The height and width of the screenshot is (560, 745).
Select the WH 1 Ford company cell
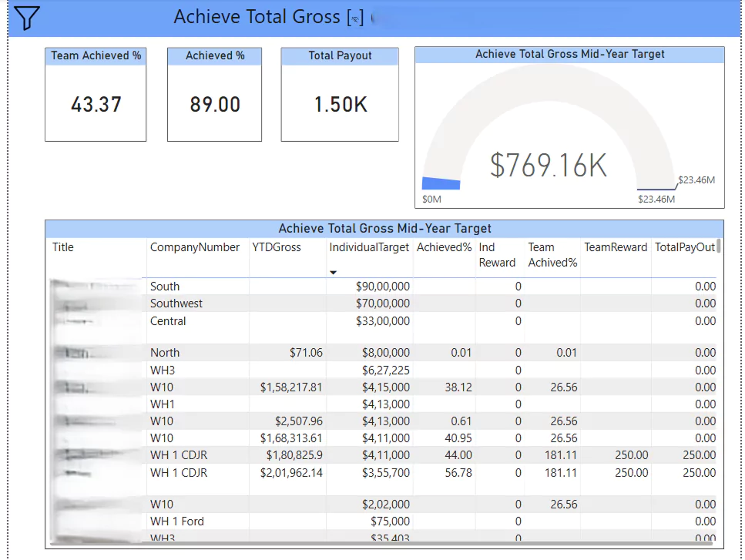[x=177, y=521]
